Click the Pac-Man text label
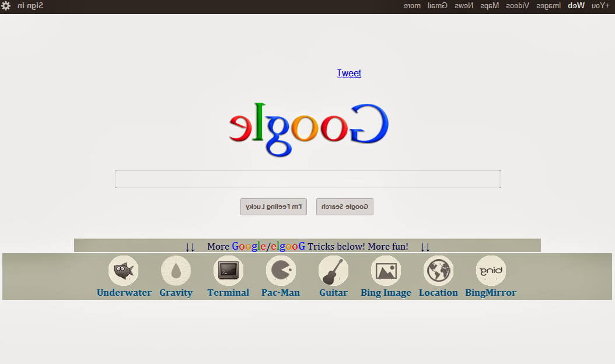This screenshot has width=615, height=364. pos(281,293)
